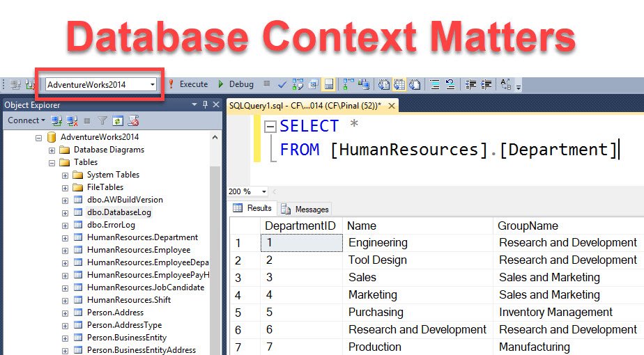Screen dimensions: 644x355
Task: Collapse the Tables folder
Action: (x=52, y=163)
